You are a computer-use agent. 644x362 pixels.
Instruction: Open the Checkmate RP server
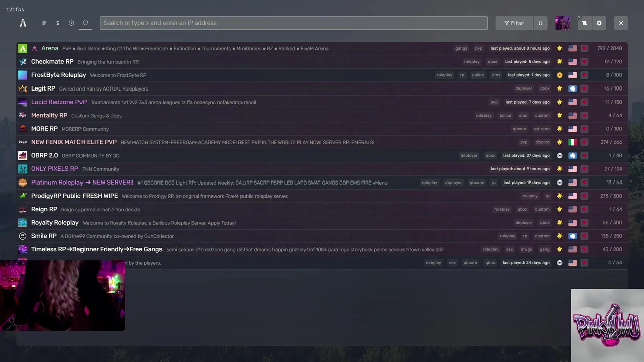coord(322,62)
